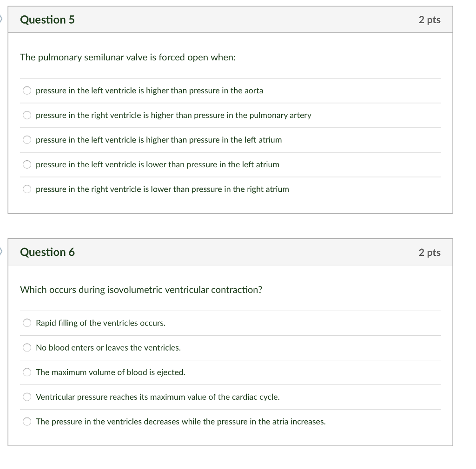Viewport: 476px width, 469px height.
Task: Select 'left ventricle higher than aorta' radio option
Action: 27,91
